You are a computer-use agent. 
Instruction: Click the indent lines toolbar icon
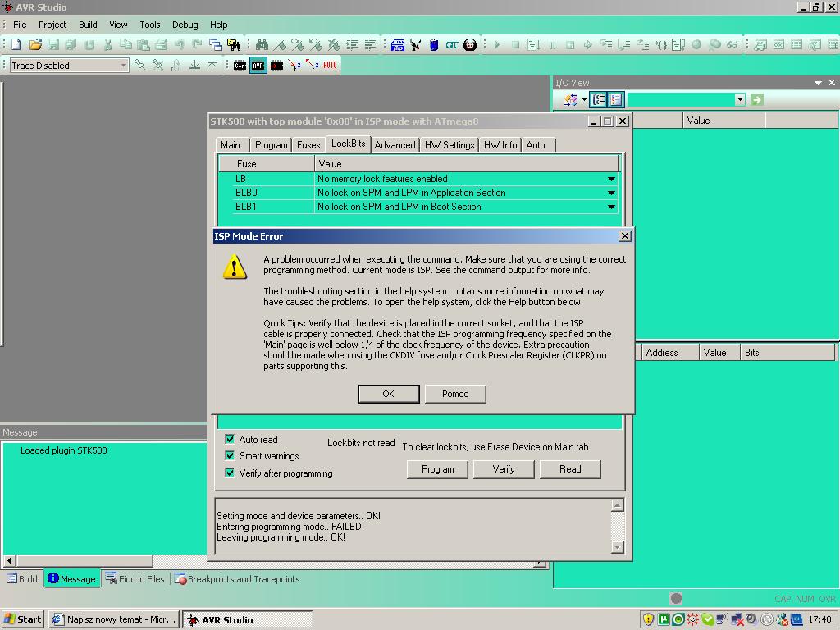click(x=352, y=45)
